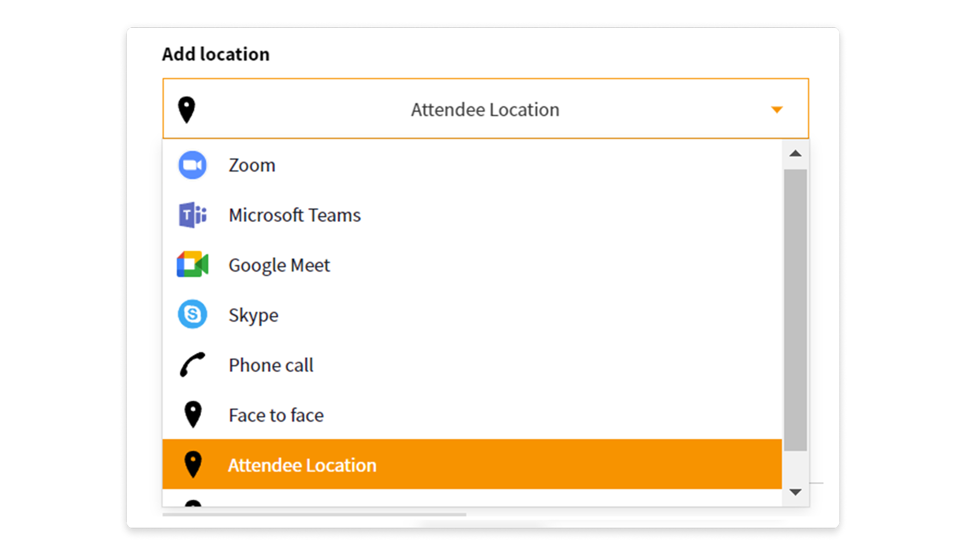Click the Phone call handset icon
Viewport: 980px width, 540px height.
click(x=192, y=365)
